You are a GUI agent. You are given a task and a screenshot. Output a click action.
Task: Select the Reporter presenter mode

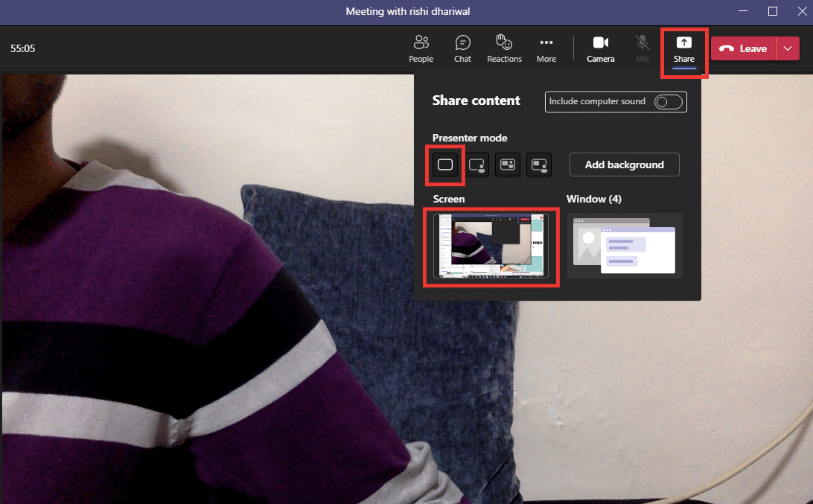[x=538, y=165]
